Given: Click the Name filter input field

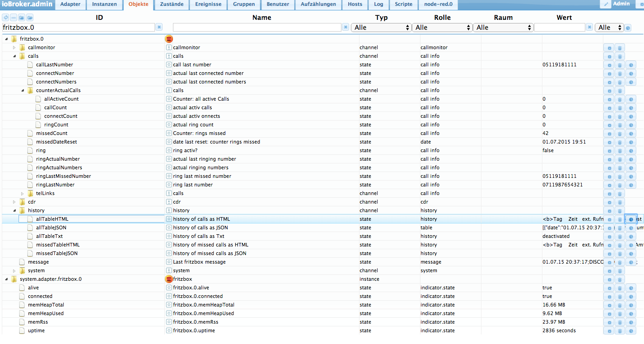Looking at the screenshot, I should pyautogui.click(x=257, y=28).
